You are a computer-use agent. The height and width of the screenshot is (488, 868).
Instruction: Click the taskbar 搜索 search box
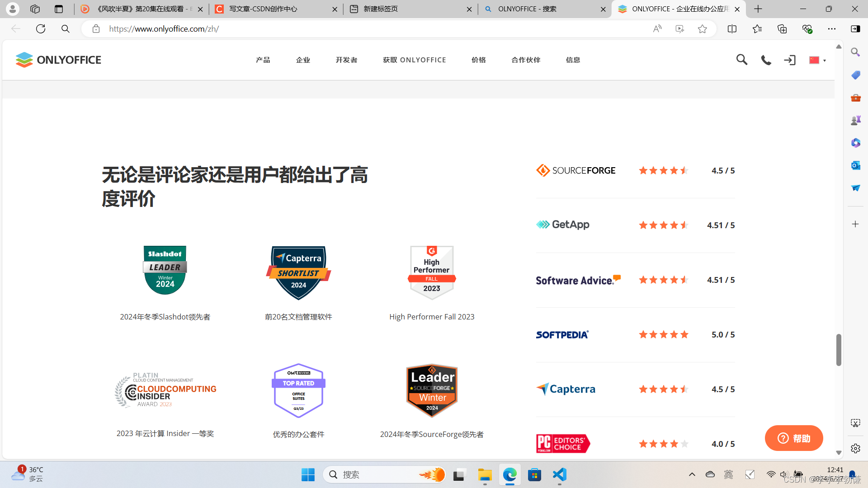385,474
